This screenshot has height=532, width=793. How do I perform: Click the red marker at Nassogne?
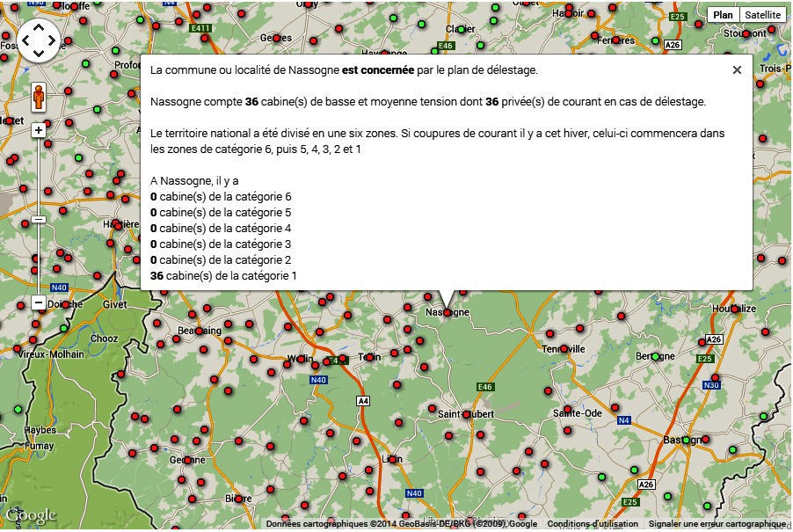tap(447, 313)
